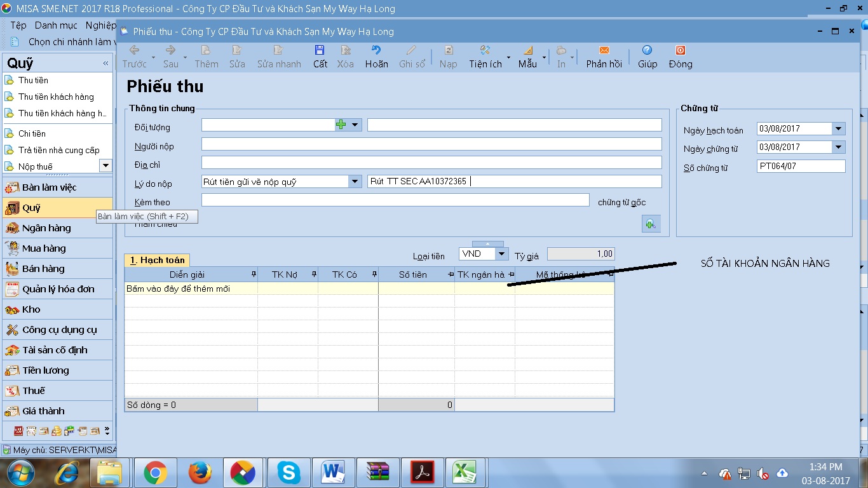Open the Loại tiền VND dropdown
This screenshot has width=868, height=488.
click(x=501, y=254)
